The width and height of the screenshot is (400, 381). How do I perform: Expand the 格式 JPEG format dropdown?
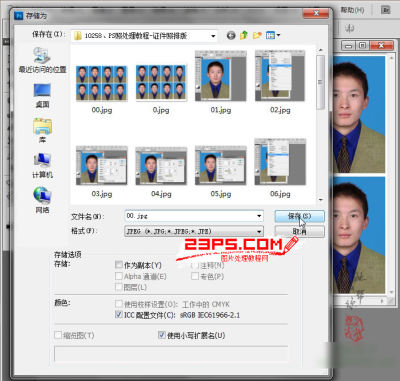(259, 231)
